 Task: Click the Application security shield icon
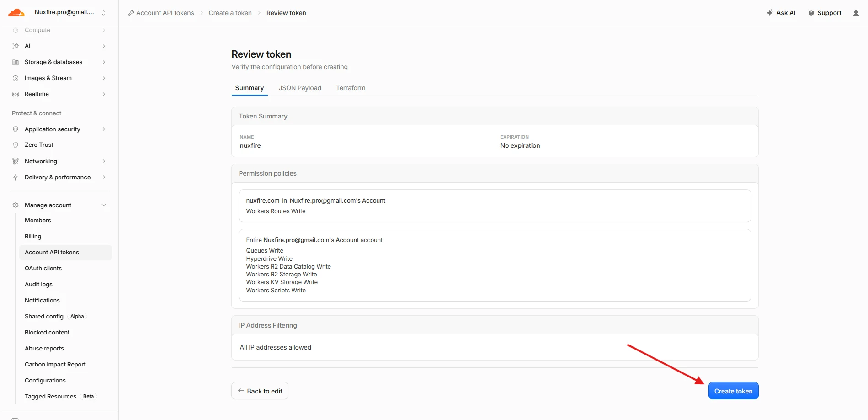[16, 129]
